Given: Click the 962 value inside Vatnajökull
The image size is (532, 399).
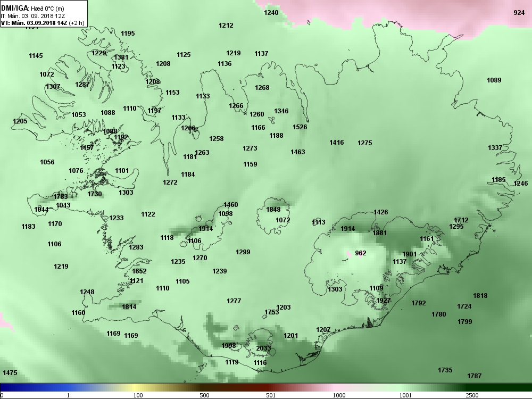Looking at the screenshot, I should click(x=361, y=253).
